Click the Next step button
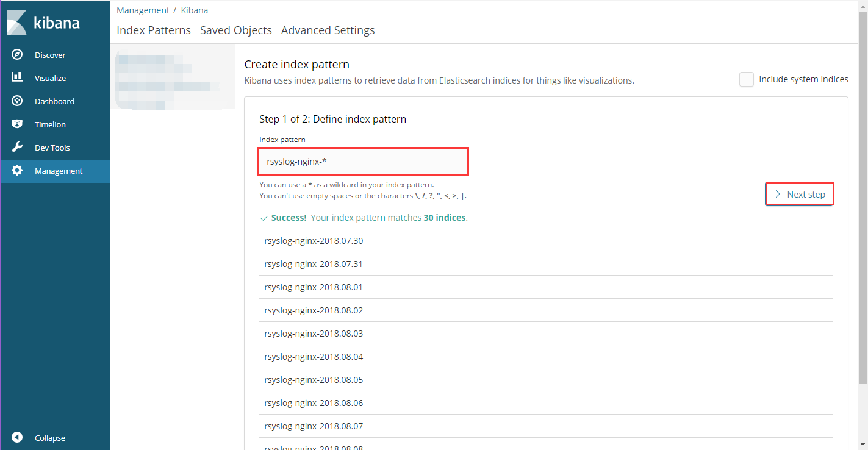This screenshot has width=868, height=450. 800,195
